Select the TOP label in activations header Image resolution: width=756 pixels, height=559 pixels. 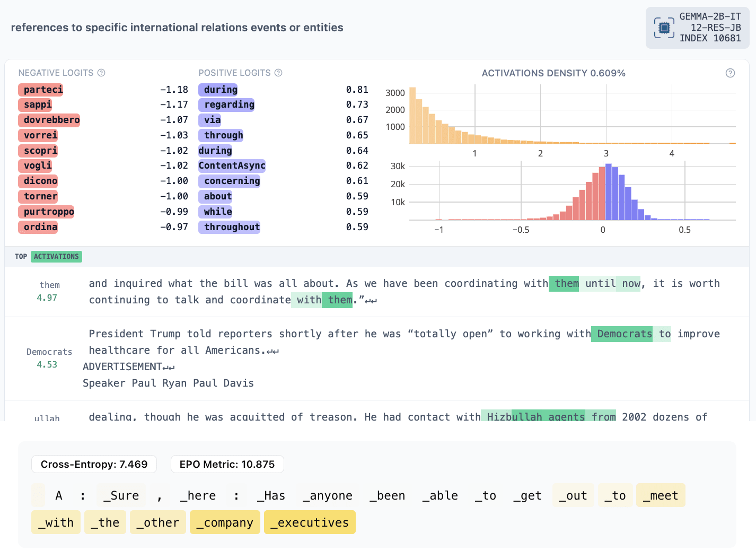click(21, 257)
